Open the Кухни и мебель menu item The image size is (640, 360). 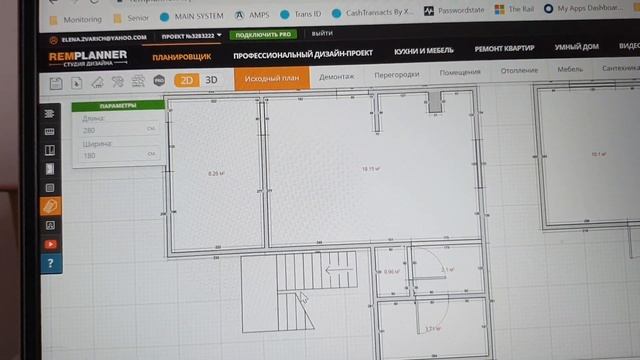424,51
